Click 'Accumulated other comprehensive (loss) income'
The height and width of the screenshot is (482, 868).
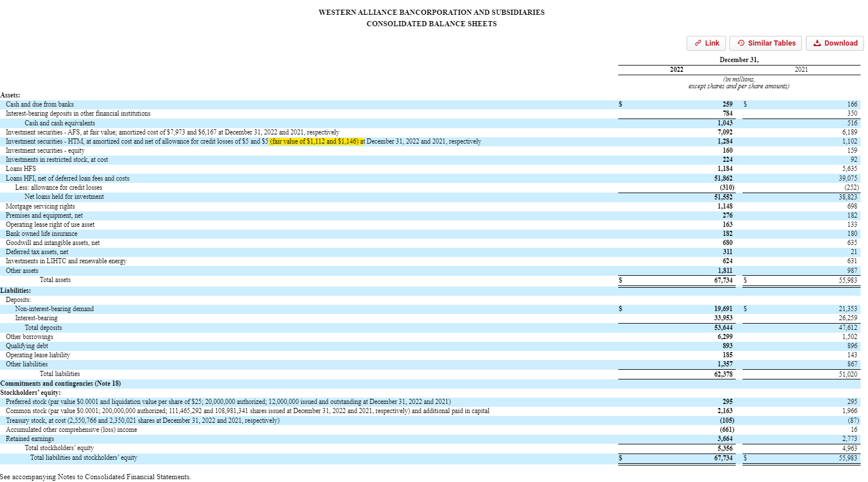(x=71, y=430)
